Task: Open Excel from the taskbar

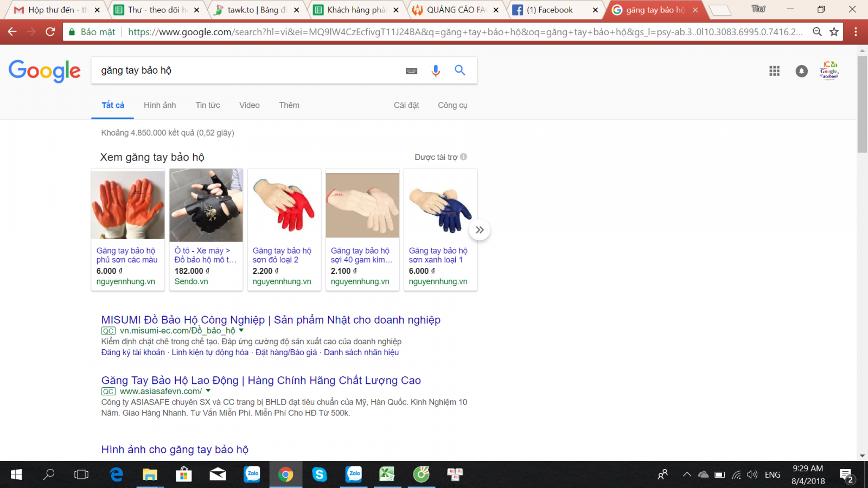Action: (387, 474)
